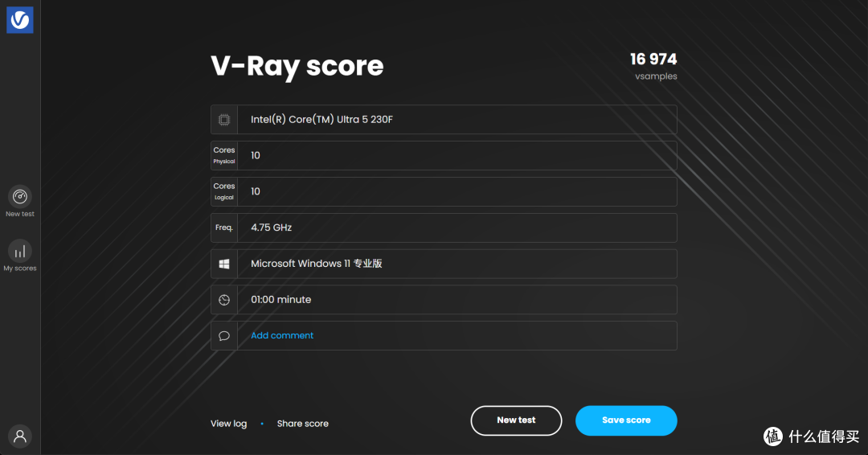
Task: Click the Add comment link
Action: [x=282, y=335]
